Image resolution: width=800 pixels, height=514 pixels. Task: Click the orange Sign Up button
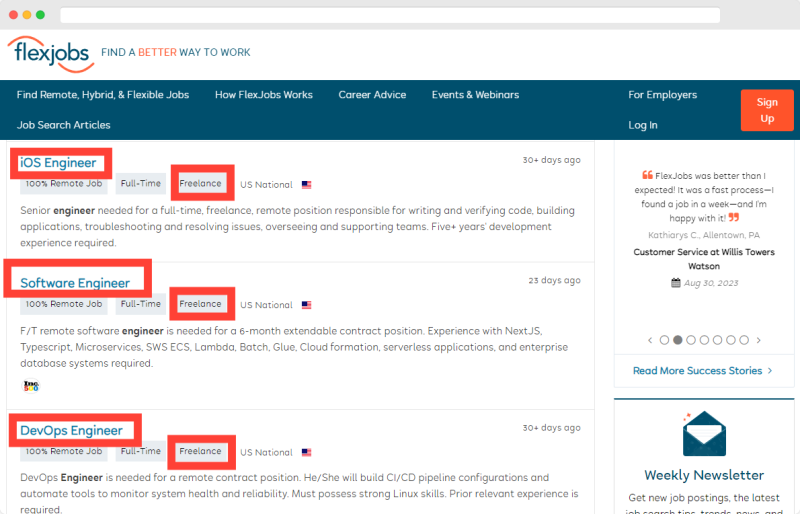(x=767, y=110)
